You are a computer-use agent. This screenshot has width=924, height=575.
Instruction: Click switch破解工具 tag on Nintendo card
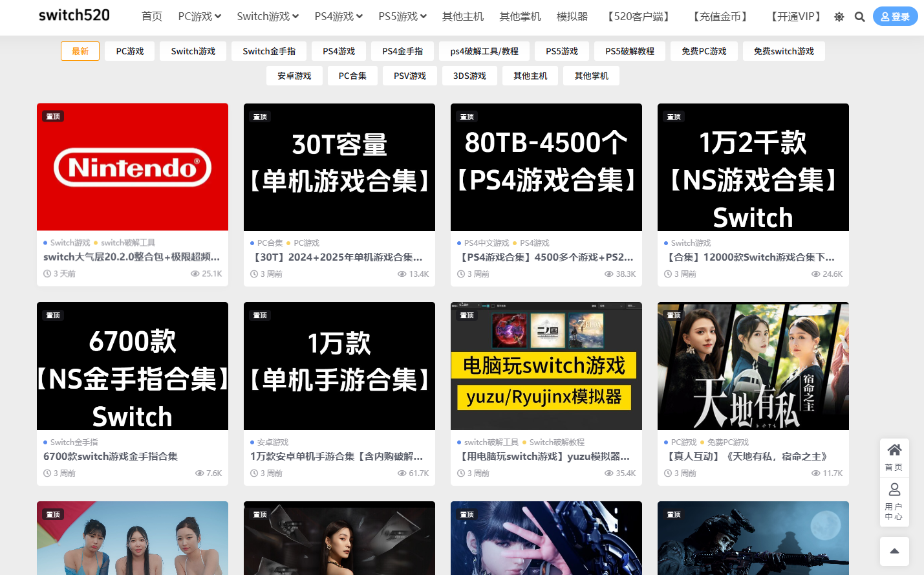[128, 243]
